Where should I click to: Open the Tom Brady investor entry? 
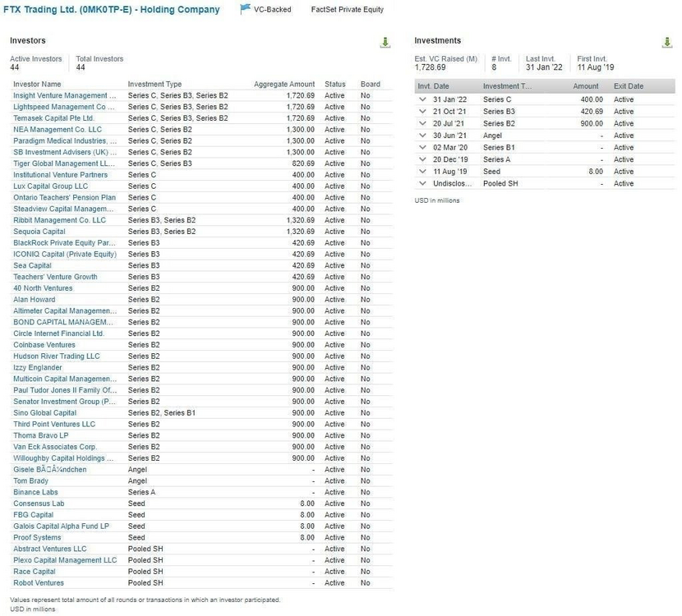pos(30,480)
